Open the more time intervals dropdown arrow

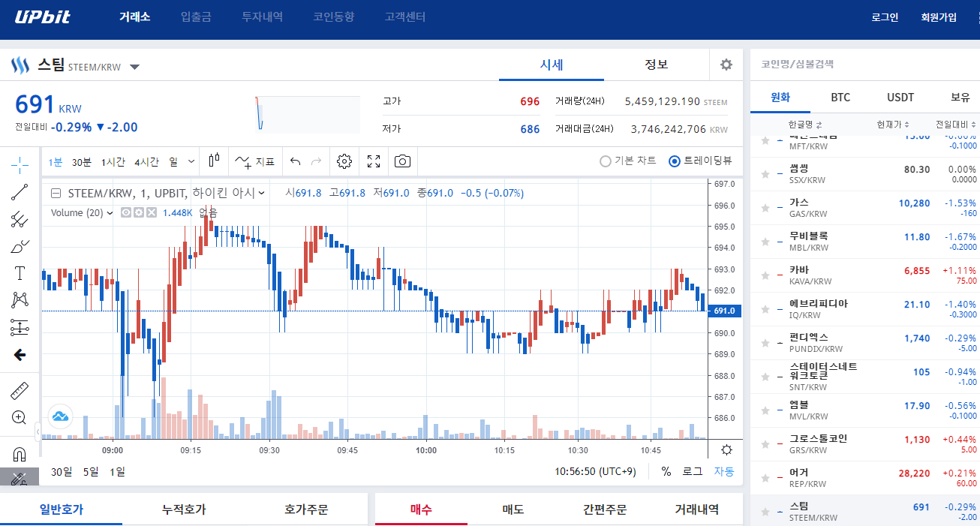coord(191,161)
